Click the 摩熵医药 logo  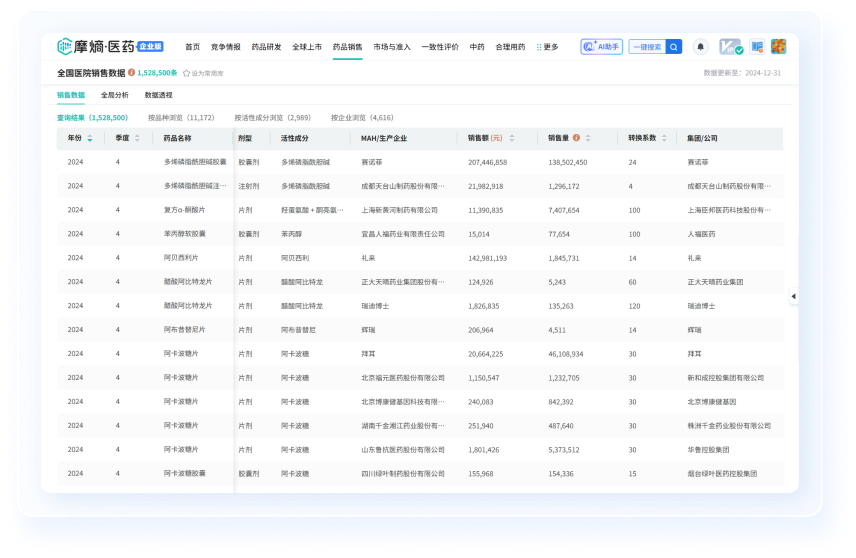click(110, 46)
